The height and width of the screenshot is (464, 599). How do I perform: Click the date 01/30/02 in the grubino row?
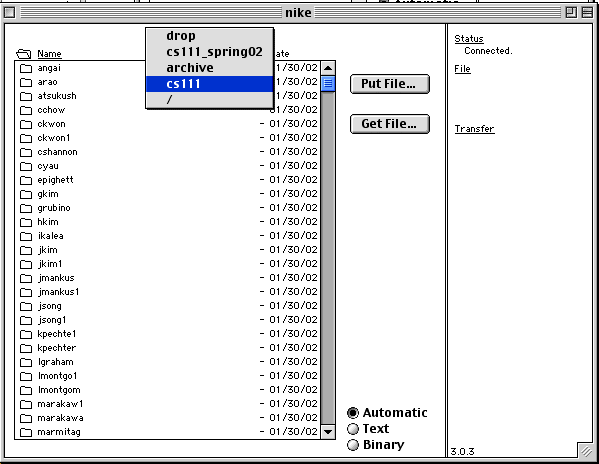click(x=293, y=208)
